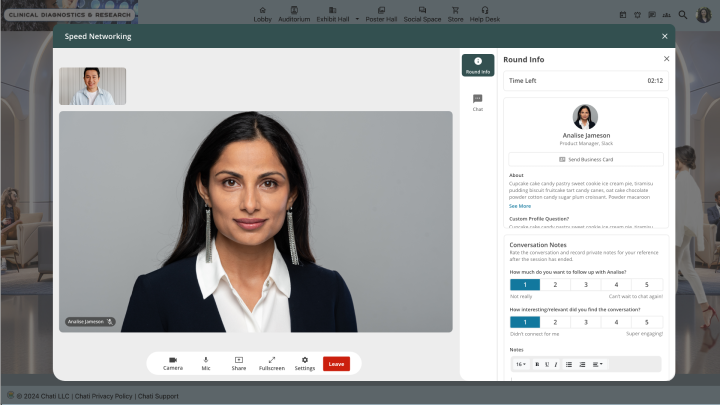Open the messages chat icon in header
720x405 pixels.
[652, 15]
